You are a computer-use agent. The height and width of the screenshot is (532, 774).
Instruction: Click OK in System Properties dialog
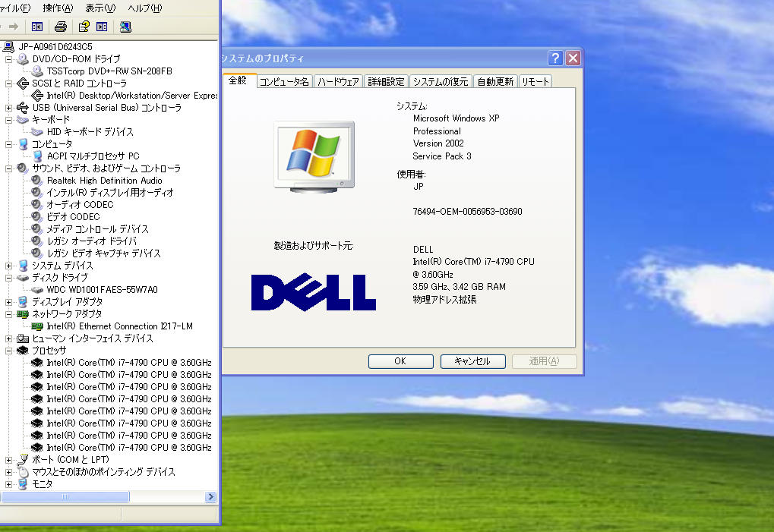coord(400,361)
